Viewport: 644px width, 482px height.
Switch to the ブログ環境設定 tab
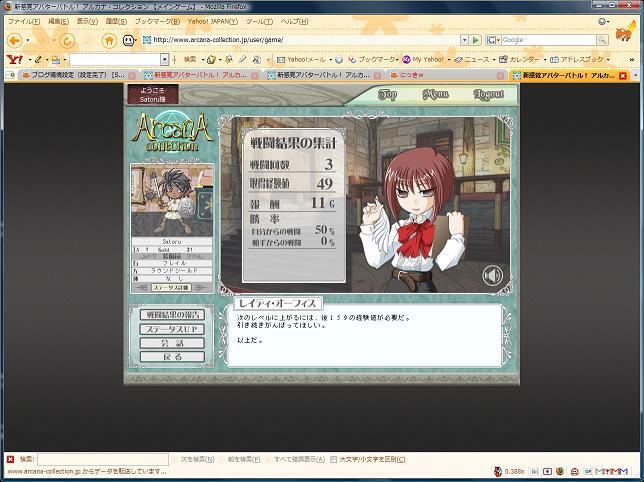click(x=78, y=76)
